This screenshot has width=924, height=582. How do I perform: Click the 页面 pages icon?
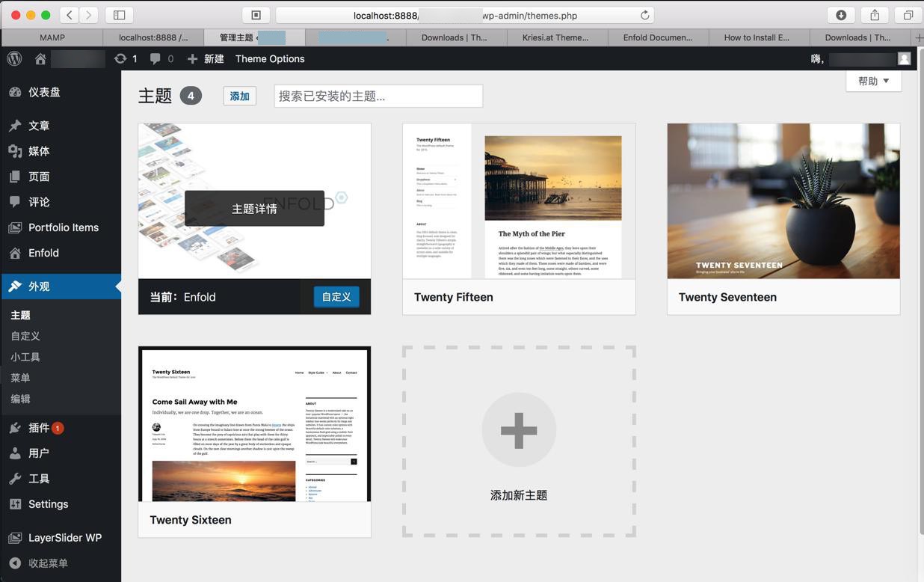pos(15,177)
